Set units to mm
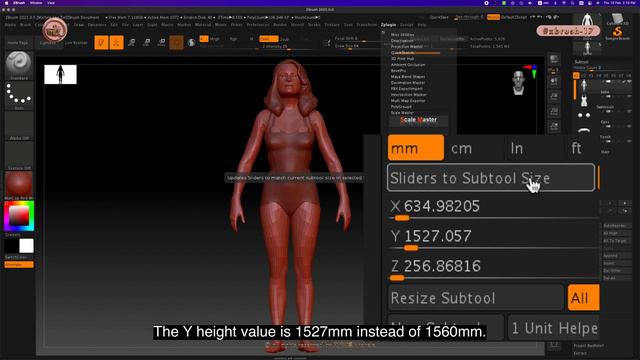The image size is (640, 360). click(416, 148)
